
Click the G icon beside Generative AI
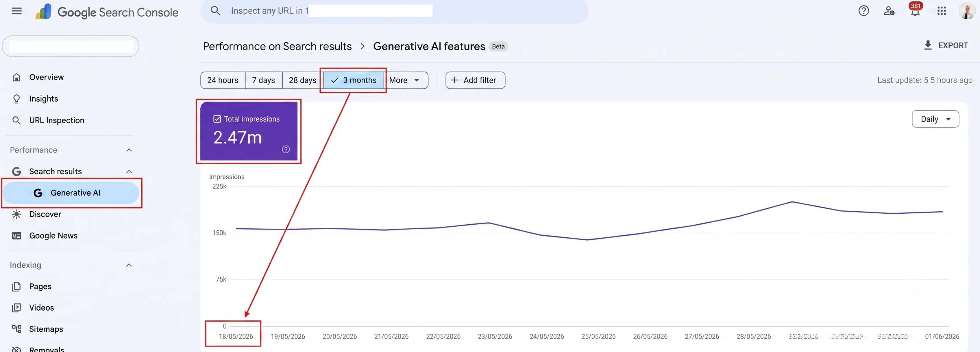coord(38,193)
